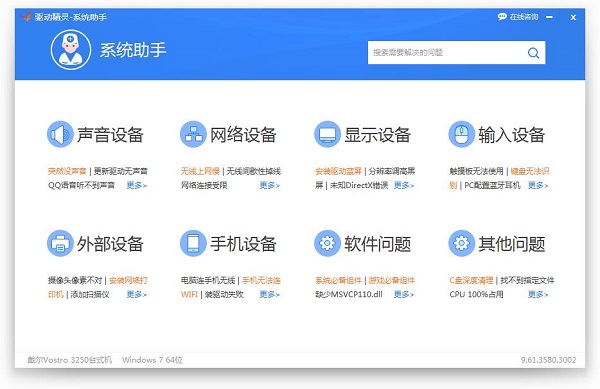Expand 更多 under 声音设备
Image resolution: width=600 pixels, height=389 pixels.
[137, 186]
